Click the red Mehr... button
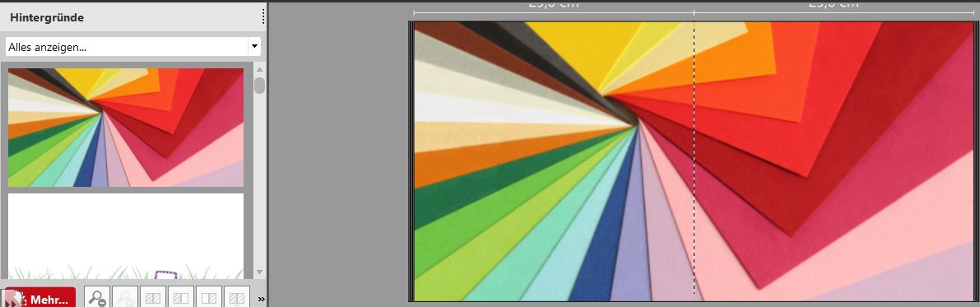 [40, 298]
